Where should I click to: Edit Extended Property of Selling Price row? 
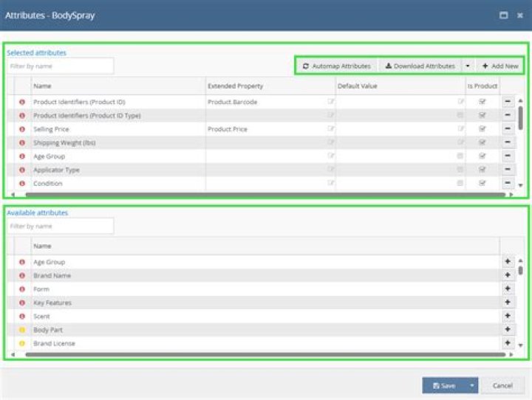(331, 128)
